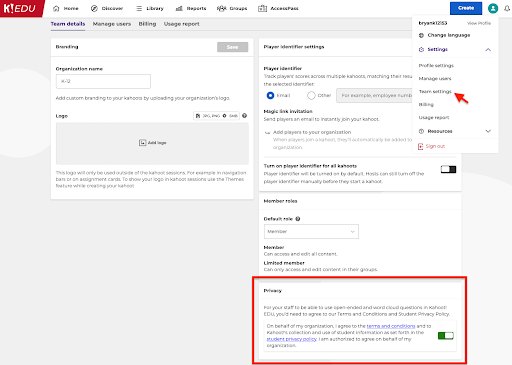Open Usage report in settings menu
Image resolution: width=512 pixels, height=365 pixels.
click(434, 118)
